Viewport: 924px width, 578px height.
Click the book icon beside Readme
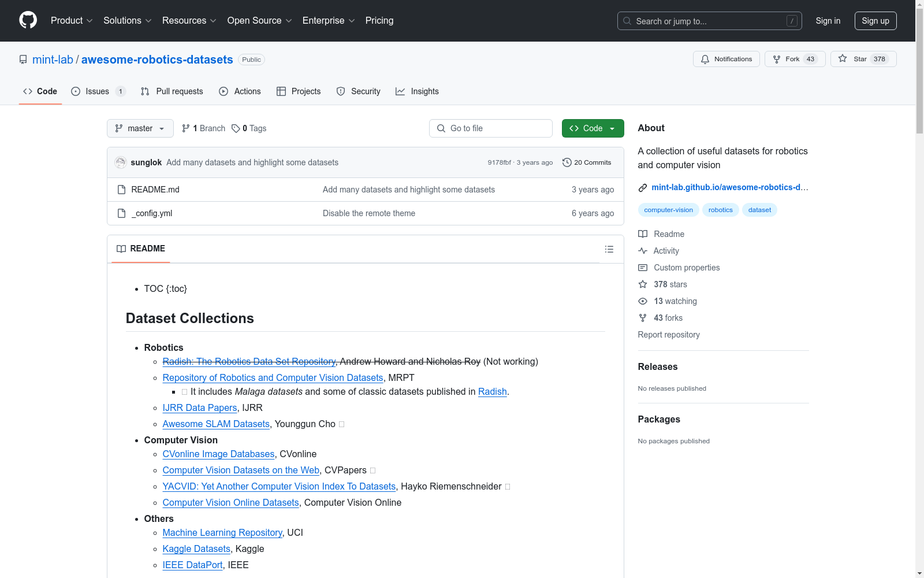coord(643,234)
